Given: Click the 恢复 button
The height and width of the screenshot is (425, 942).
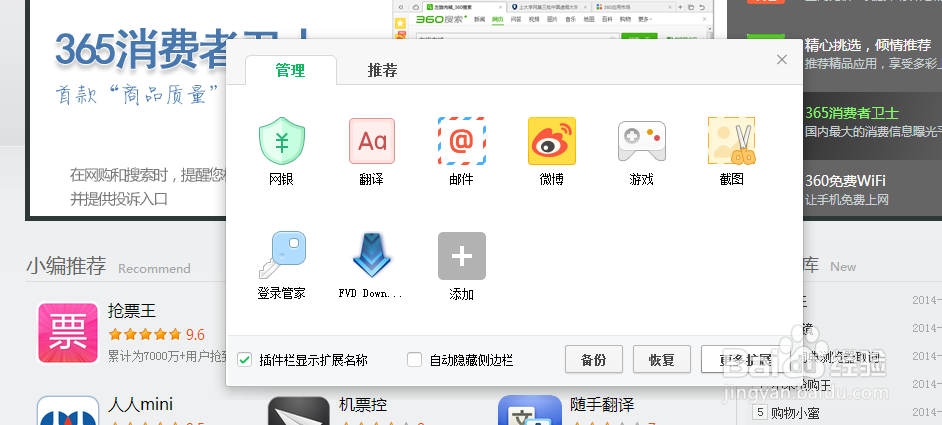Looking at the screenshot, I should click(x=661, y=359).
